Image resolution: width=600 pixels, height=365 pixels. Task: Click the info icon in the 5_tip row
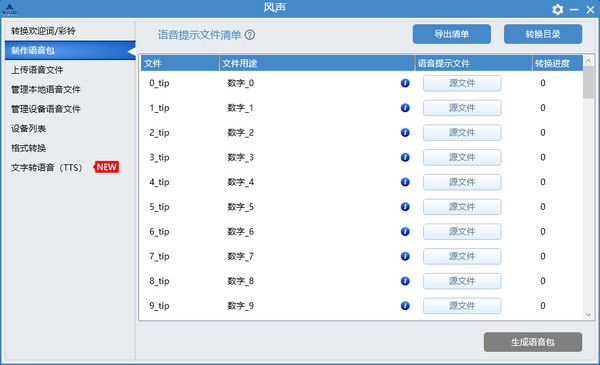[x=405, y=207]
